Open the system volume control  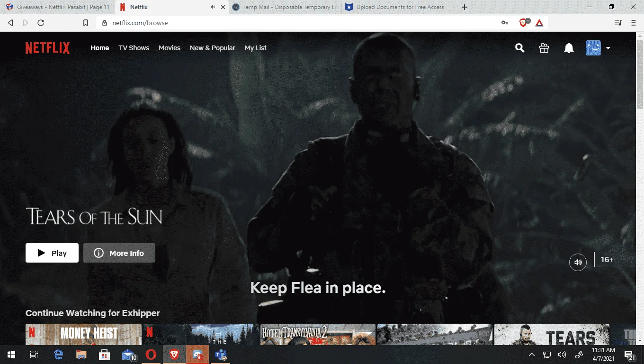tap(562, 355)
